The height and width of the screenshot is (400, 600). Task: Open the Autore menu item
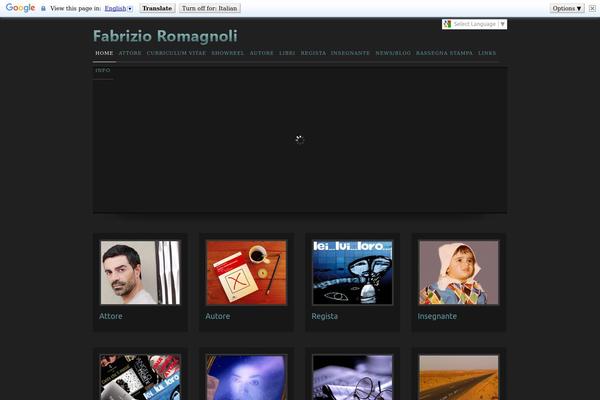[262, 53]
